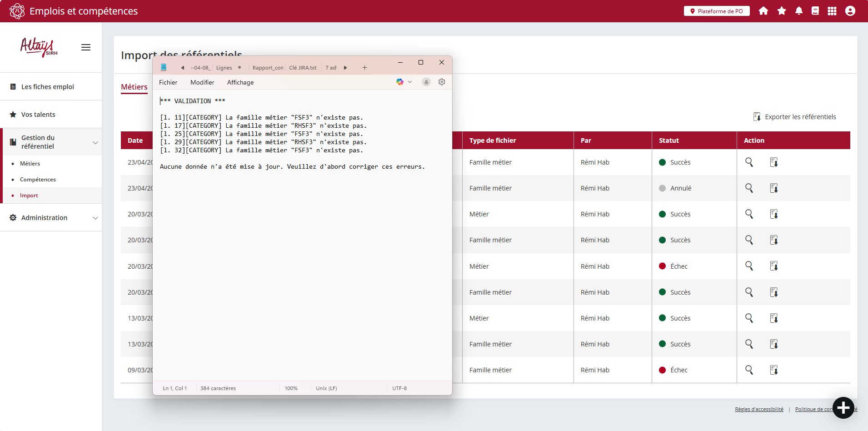Expand the Administration section
The image size is (868, 431).
click(x=95, y=218)
